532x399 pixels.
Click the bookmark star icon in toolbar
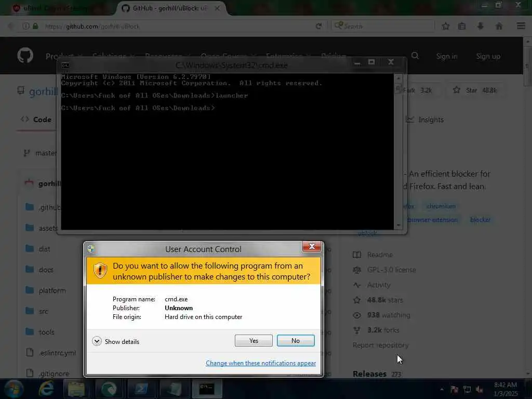(x=445, y=26)
